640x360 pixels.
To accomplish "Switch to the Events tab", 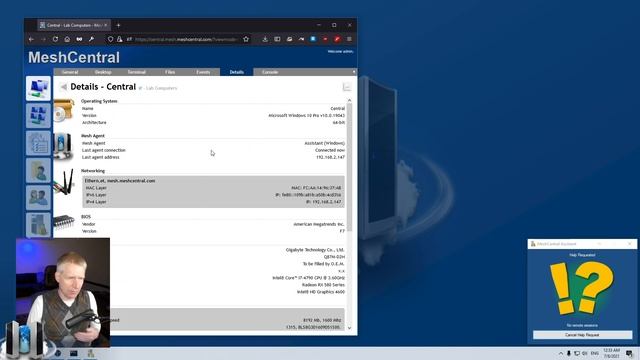I will click(x=203, y=72).
